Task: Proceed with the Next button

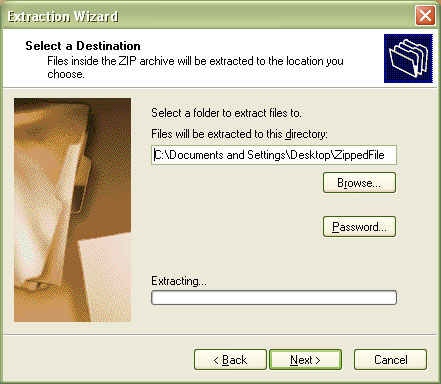Action: 305,360
